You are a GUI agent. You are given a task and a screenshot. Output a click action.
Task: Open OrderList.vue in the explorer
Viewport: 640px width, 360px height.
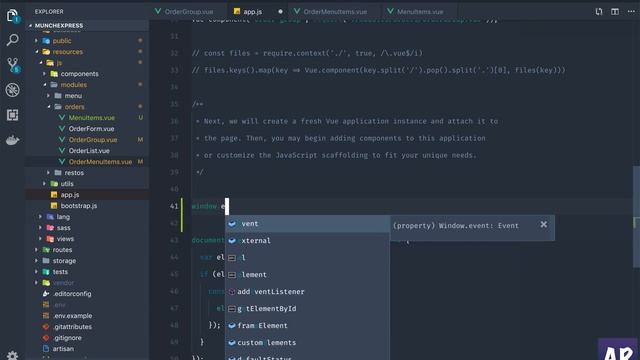tap(87, 151)
